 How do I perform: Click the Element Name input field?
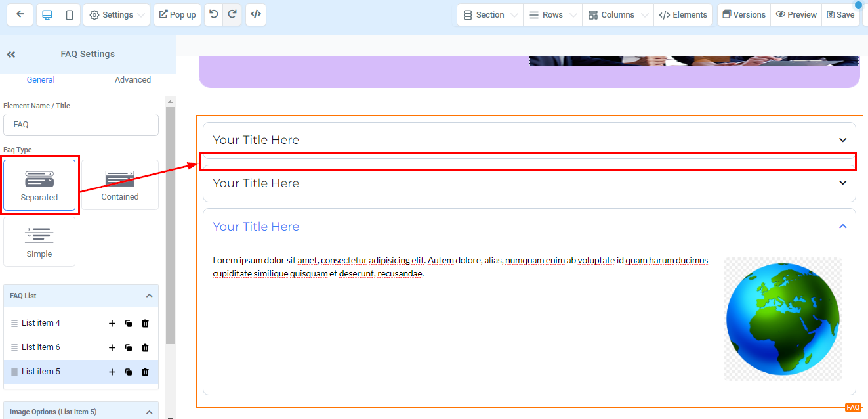click(x=81, y=125)
